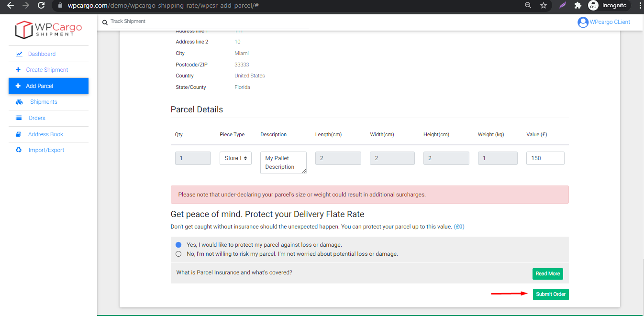Viewport: 644px width, 316px height.
Task: Open the Chrome three-dot menu
Action: click(640, 6)
